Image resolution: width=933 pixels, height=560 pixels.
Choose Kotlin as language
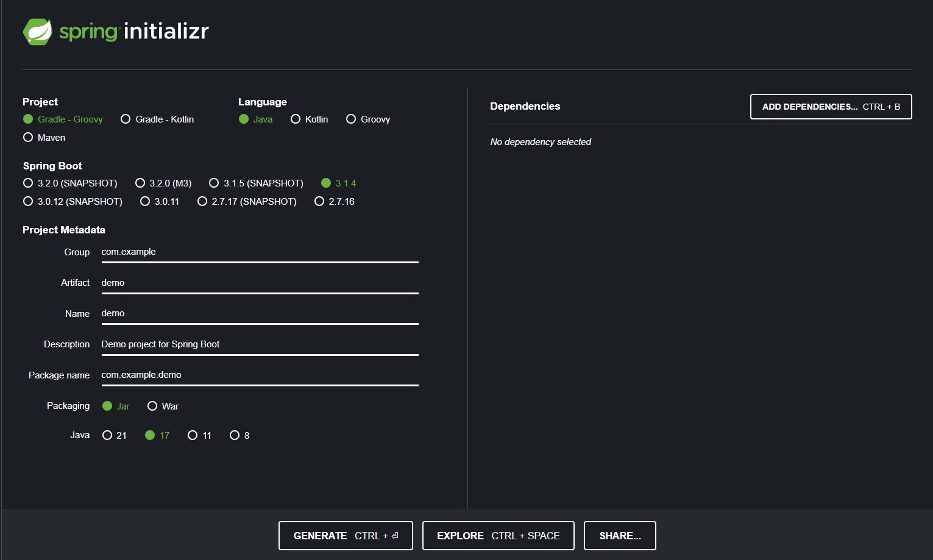pyautogui.click(x=309, y=119)
